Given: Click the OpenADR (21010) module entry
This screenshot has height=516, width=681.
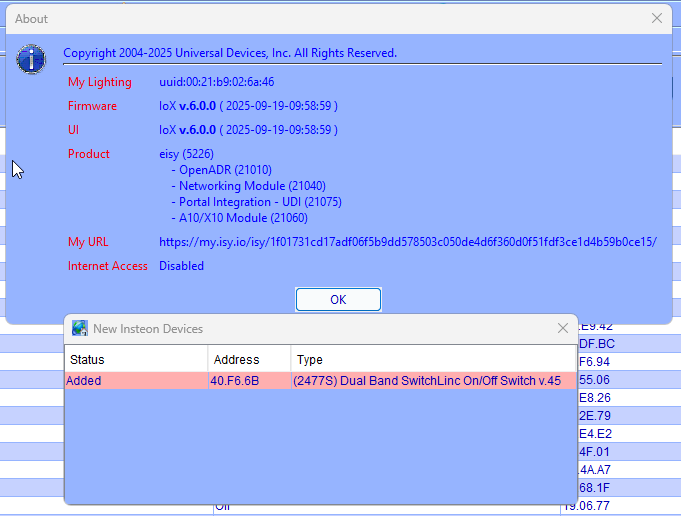Looking at the screenshot, I should coord(225,170).
